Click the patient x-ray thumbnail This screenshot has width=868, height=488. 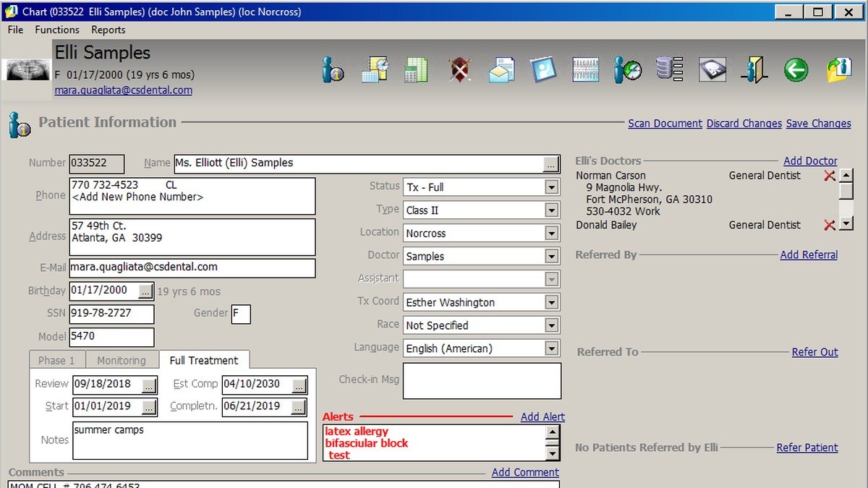point(28,69)
